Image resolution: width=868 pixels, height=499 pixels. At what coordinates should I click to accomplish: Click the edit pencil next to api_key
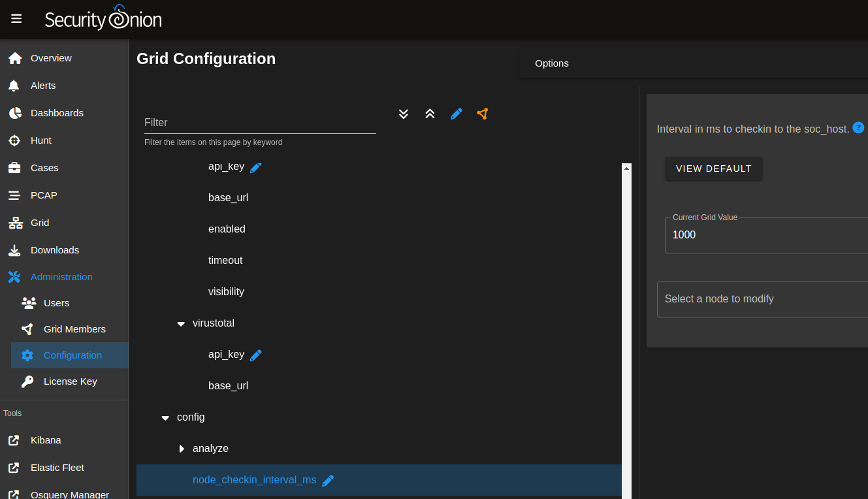coord(256,167)
